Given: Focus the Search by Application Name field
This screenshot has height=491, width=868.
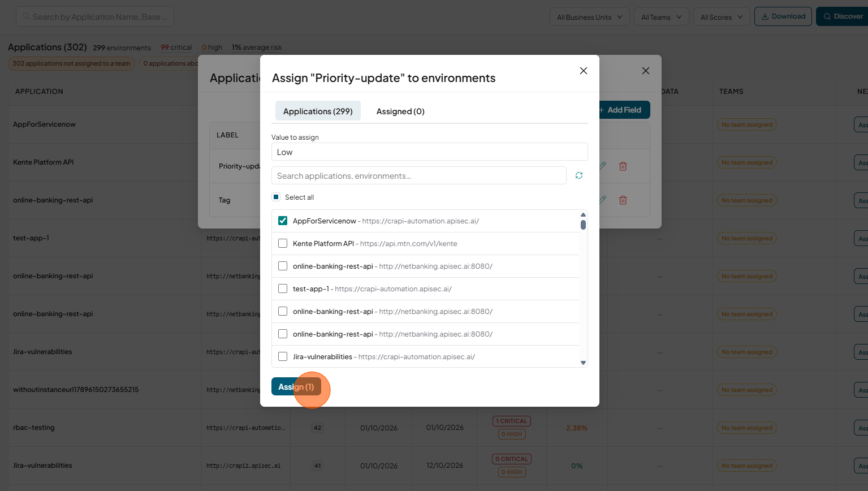Looking at the screenshot, I should pos(95,16).
